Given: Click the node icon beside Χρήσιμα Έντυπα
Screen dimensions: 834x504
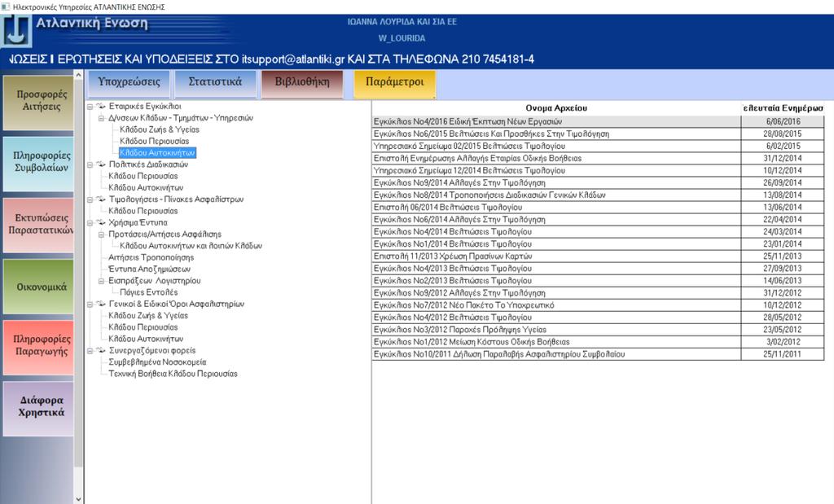Looking at the screenshot, I should tap(101, 223).
